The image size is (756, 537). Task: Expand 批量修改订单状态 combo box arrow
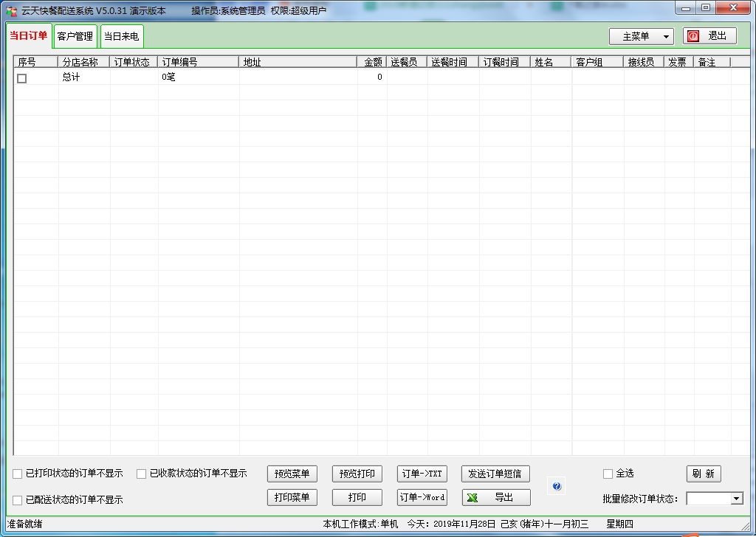(735, 499)
